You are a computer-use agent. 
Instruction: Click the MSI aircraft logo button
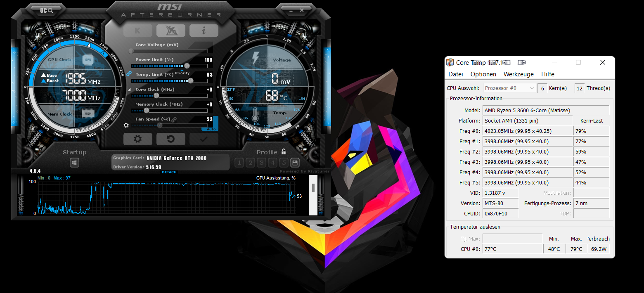pyautogui.click(x=170, y=31)
